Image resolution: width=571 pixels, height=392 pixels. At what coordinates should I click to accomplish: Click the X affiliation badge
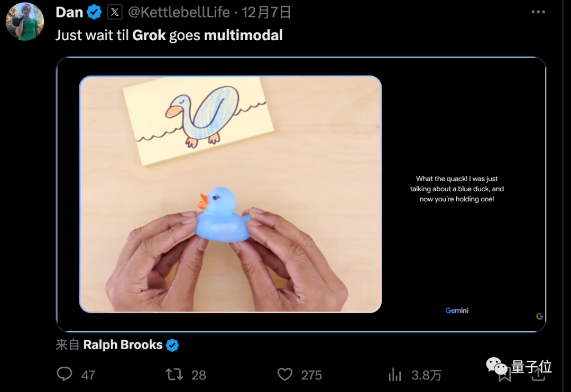coord(115,12)
